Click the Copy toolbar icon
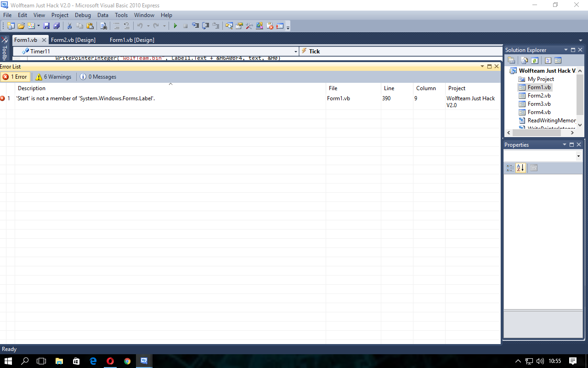 pos(80,26)
